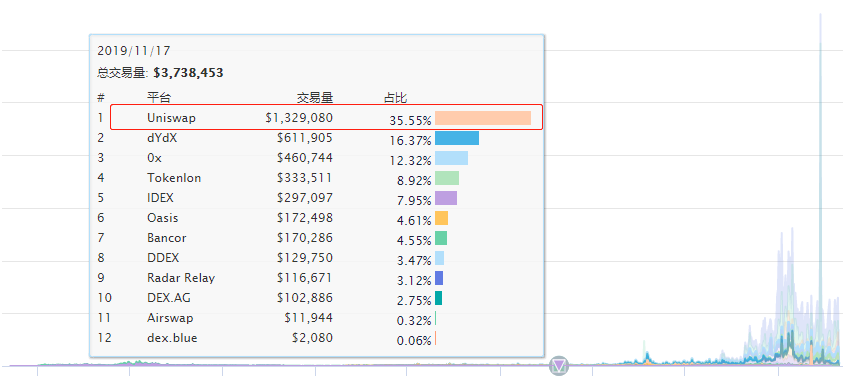This screenshot has width=843, height=377.
Task: Click the 占比 column header
Action: tap(395, 98)
